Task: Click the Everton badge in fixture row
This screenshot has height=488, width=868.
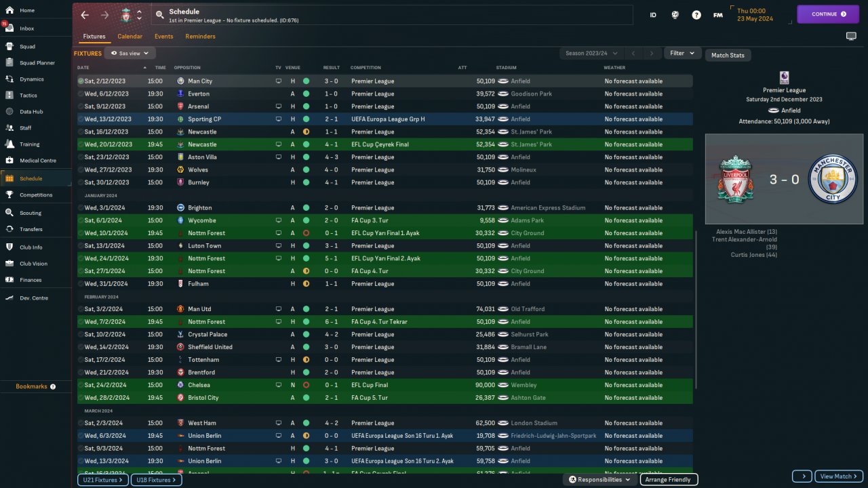Action: [180, 94]
